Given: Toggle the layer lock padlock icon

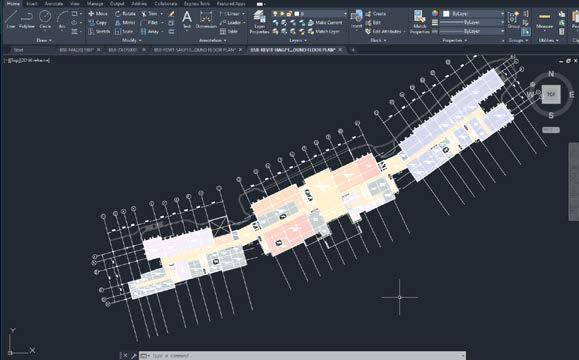Looking at the screenshot, I should pyautogui.click(x=289, y=14).
